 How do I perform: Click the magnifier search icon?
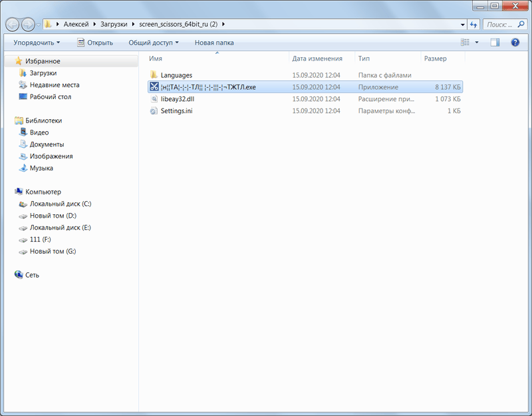click(521, 24)
